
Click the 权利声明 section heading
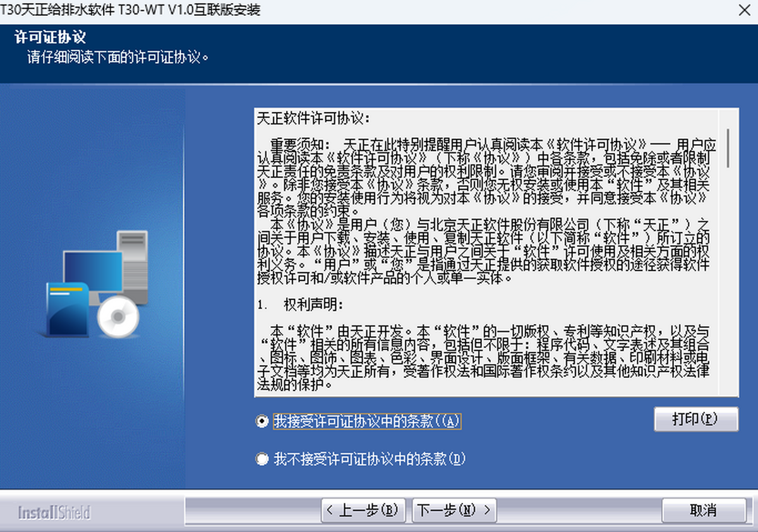tap(313, 305)
